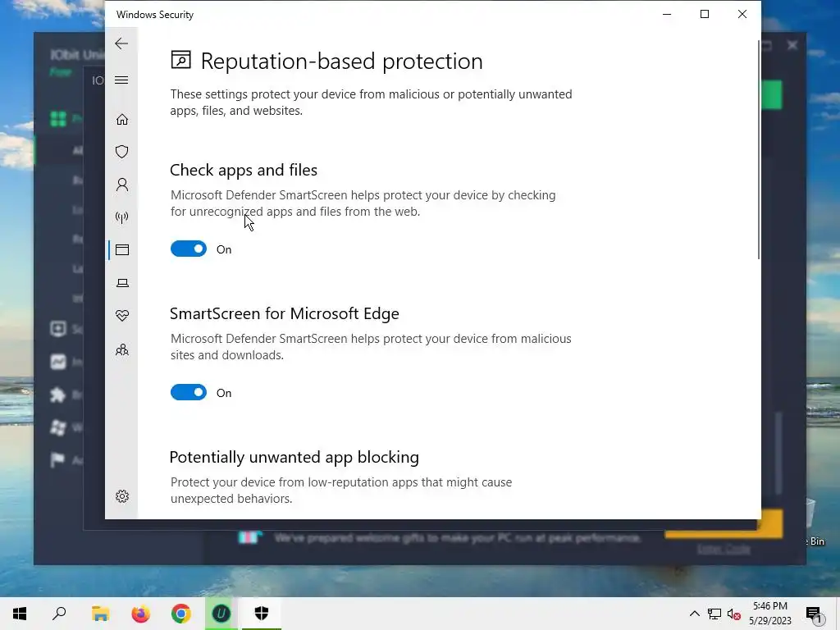The width and height of the screenshot is (840, 630).
Task: Launch Chrome from taskbar
Action: (x=181, y=614)
